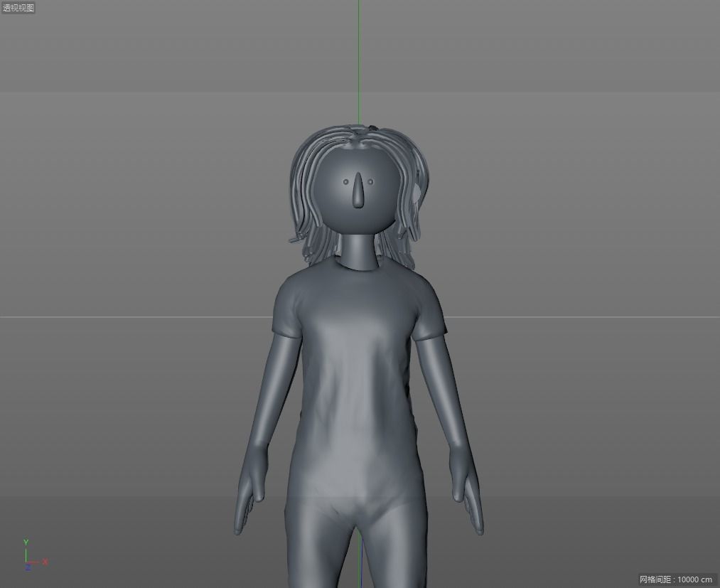Click the 网格间距 : 10000 cm readout
The height and width of the screenshot is (588, 720).
pos(675,579)
